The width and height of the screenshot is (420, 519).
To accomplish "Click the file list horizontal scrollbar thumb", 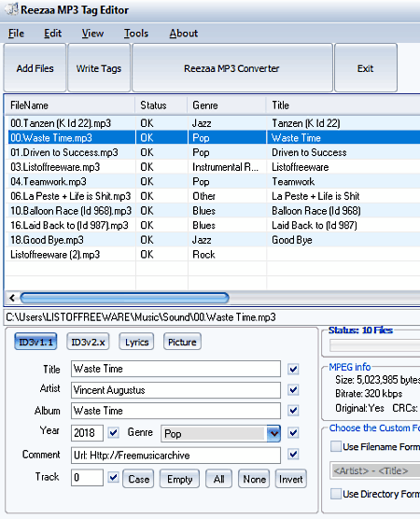I will coord(124,298).
